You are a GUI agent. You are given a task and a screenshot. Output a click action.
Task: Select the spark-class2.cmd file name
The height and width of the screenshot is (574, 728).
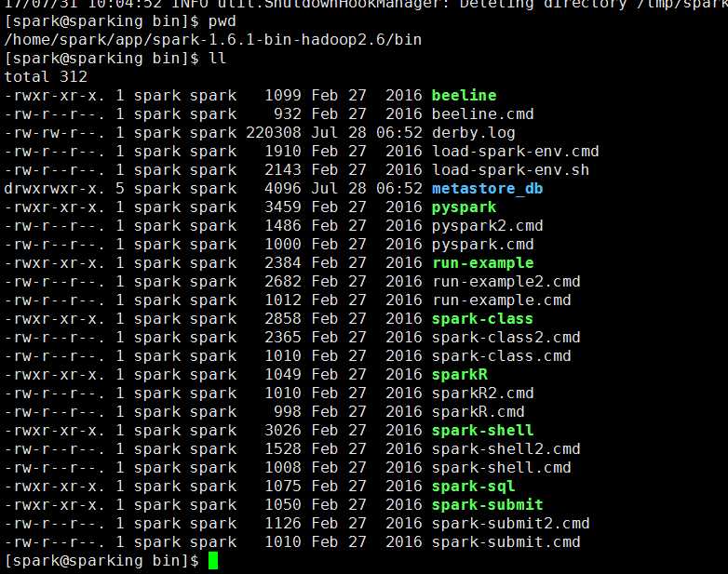506,338
